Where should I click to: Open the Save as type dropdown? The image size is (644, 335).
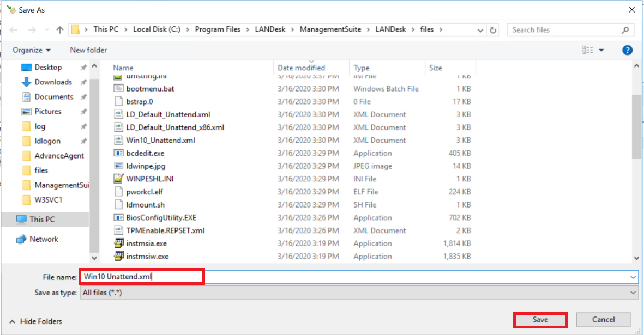pos(360,293)
